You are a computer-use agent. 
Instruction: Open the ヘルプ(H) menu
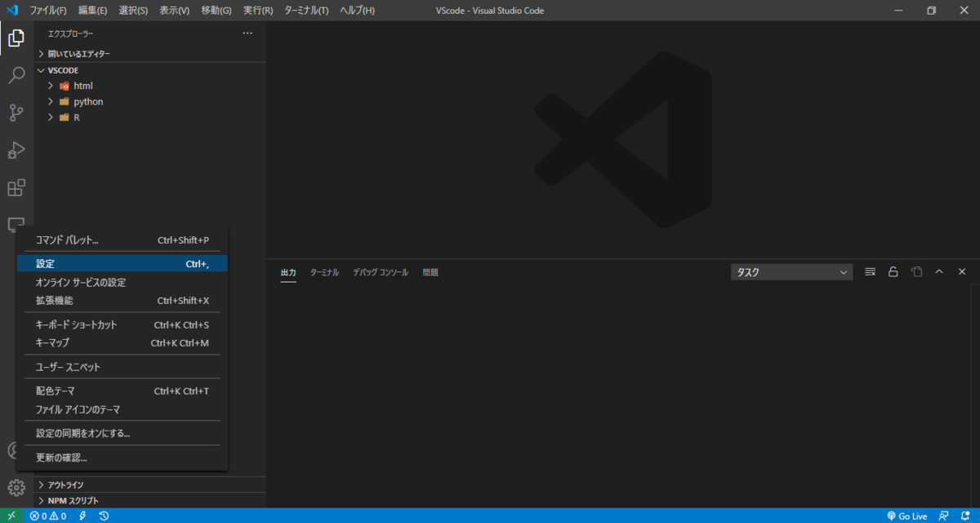click(x=358, y=11)
